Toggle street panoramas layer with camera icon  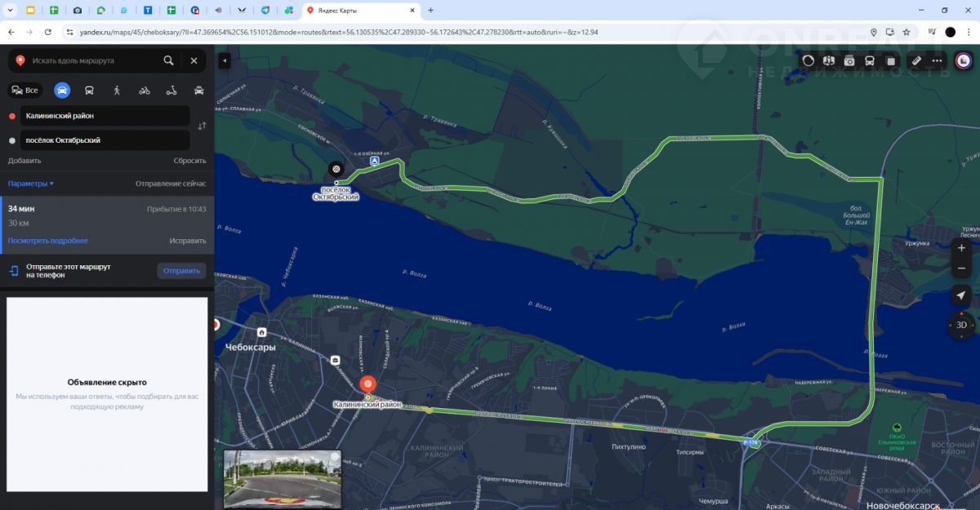pyautogui.click(x=849, y=60)
